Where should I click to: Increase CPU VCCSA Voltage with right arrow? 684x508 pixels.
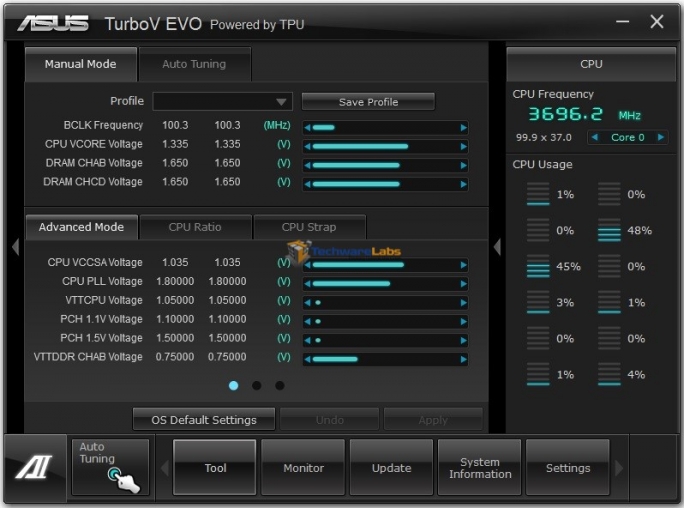coord(463,265)
